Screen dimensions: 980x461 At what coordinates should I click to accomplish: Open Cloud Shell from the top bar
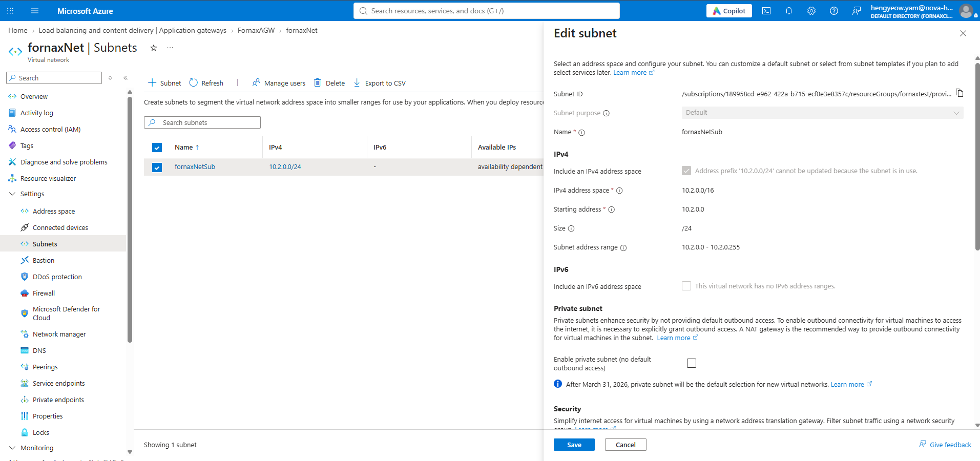tap(766, 11)
